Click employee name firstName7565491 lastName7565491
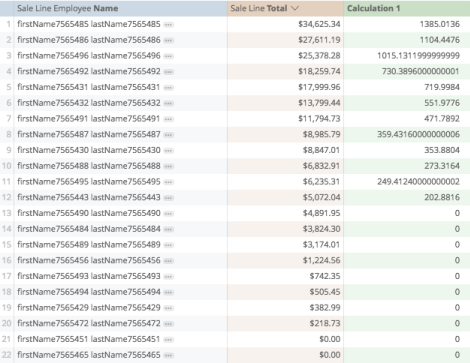Screen dimensions: 470x363 coord(89,119)
